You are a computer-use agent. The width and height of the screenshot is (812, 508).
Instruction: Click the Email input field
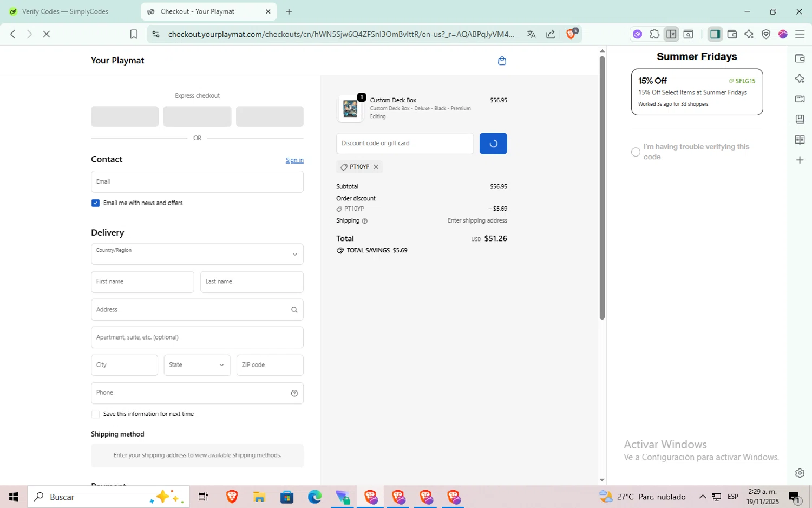pyautogui.click(x=197, y=181)
